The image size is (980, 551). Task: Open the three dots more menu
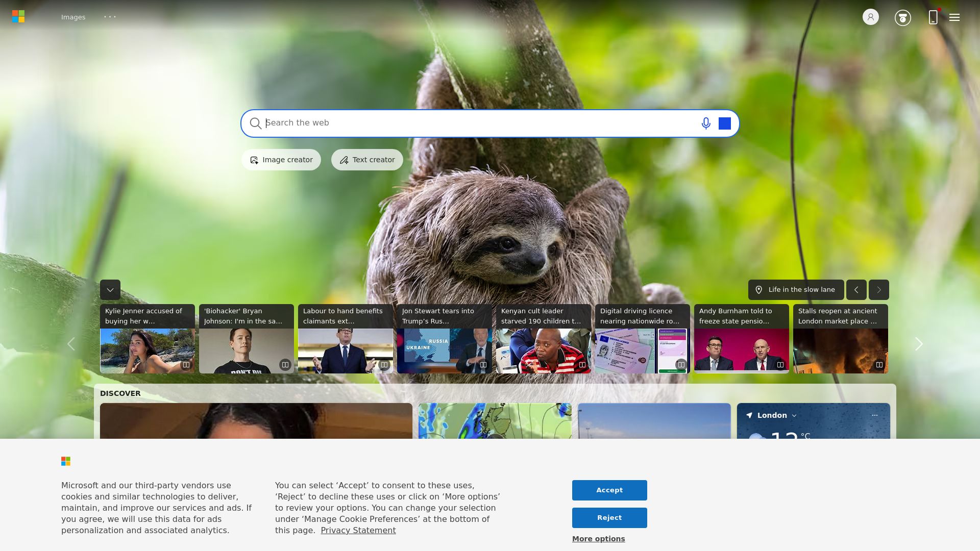[110, 17]
